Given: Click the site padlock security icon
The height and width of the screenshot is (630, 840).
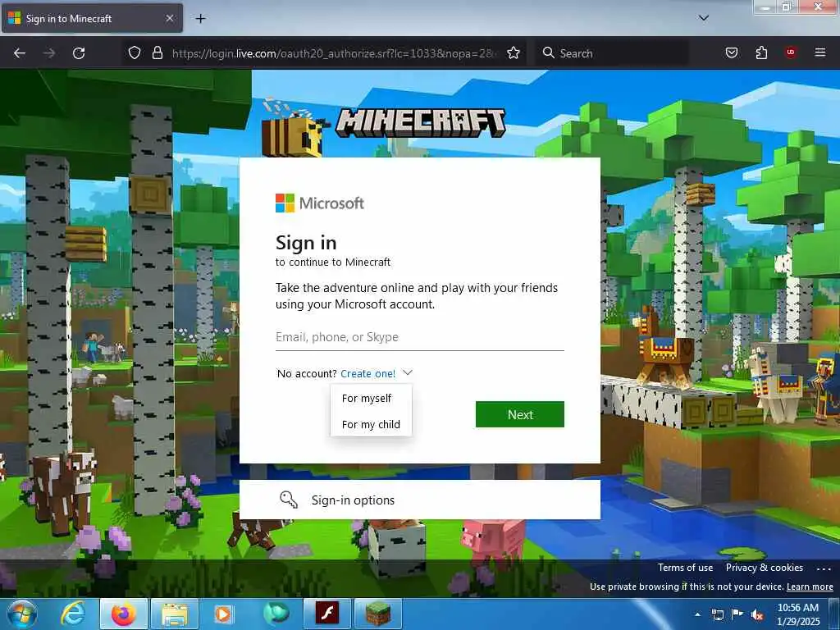Looking at the screenshot, I should [x=157, y=53].
